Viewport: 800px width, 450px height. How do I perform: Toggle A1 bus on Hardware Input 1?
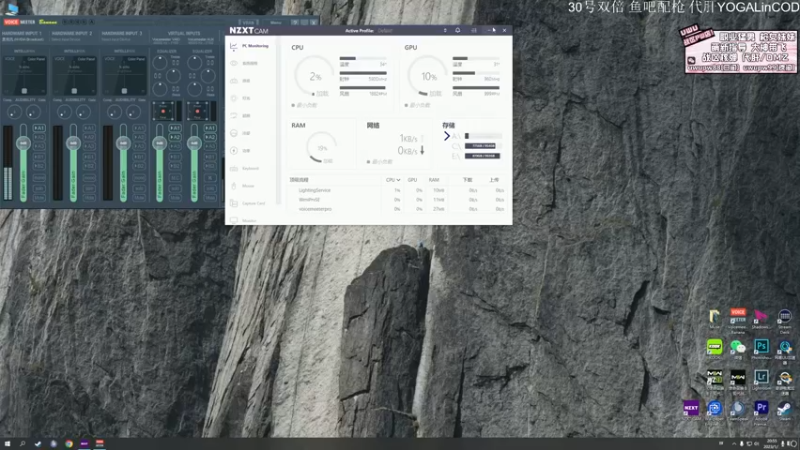point(39,128)
